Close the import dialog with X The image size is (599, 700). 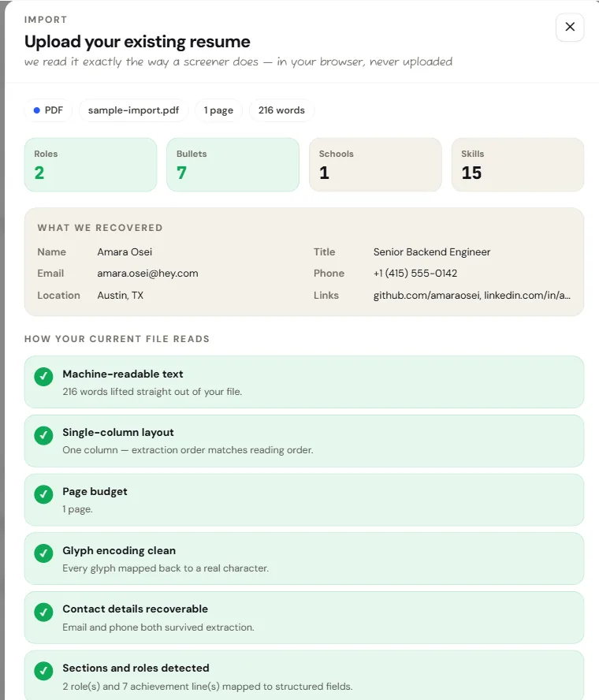[570, 27]
